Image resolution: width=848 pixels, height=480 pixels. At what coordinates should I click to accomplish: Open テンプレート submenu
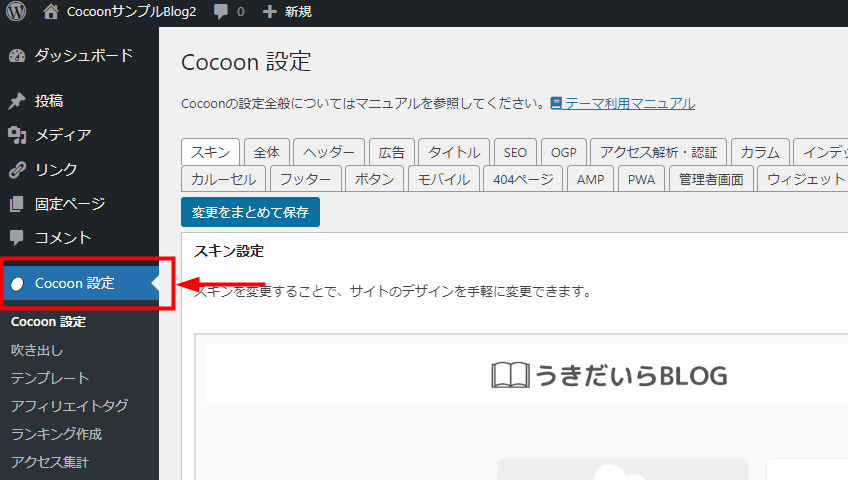click(x=50, y=378)
